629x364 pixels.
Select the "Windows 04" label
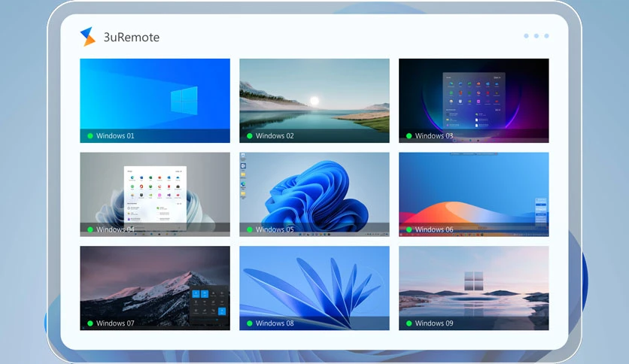(x=115, y=229)
